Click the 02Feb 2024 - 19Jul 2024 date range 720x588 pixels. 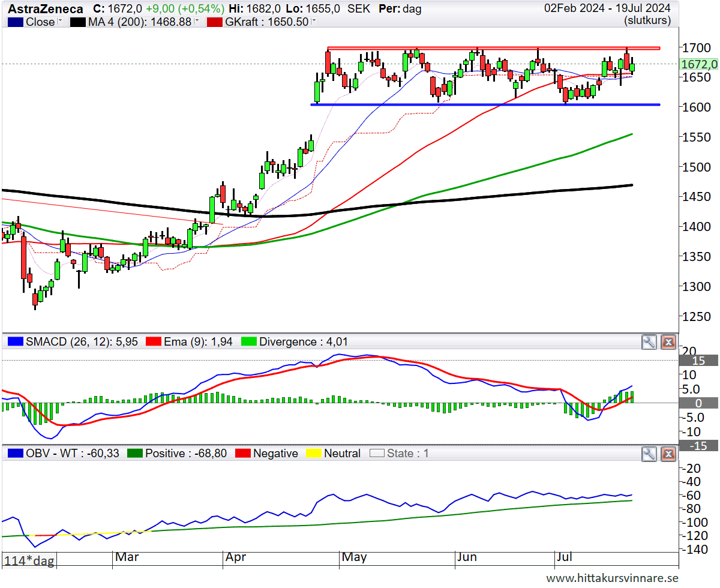pyautogui.click(x=607, y=8)
